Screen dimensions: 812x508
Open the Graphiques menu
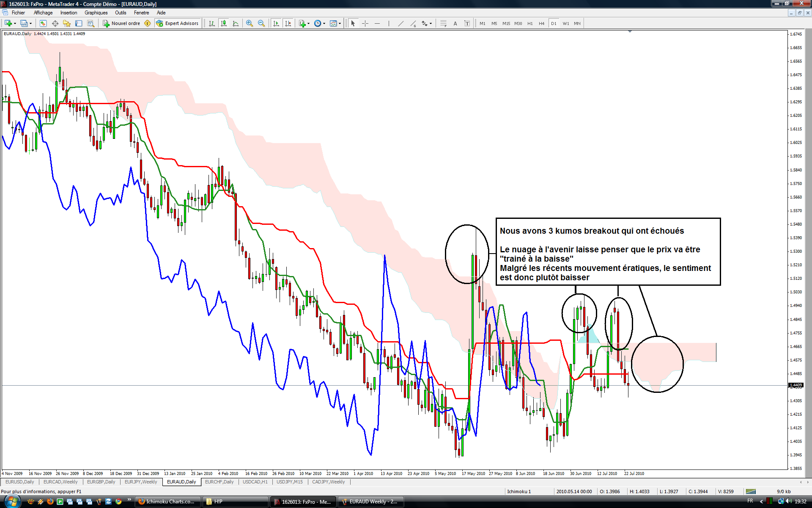point(96,13)
